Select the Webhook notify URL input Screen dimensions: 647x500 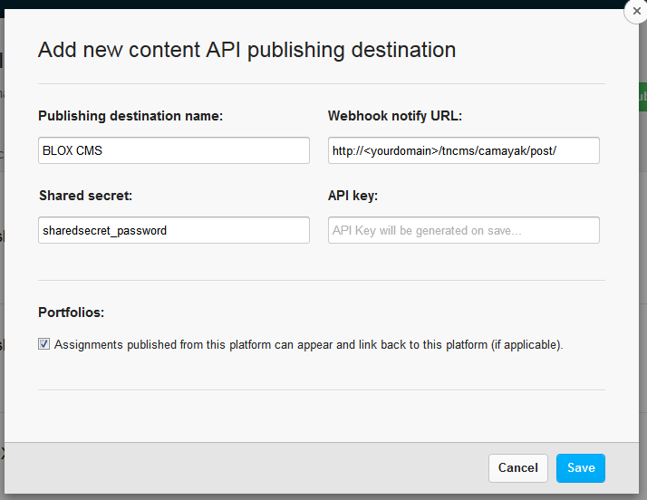point(463,150)
